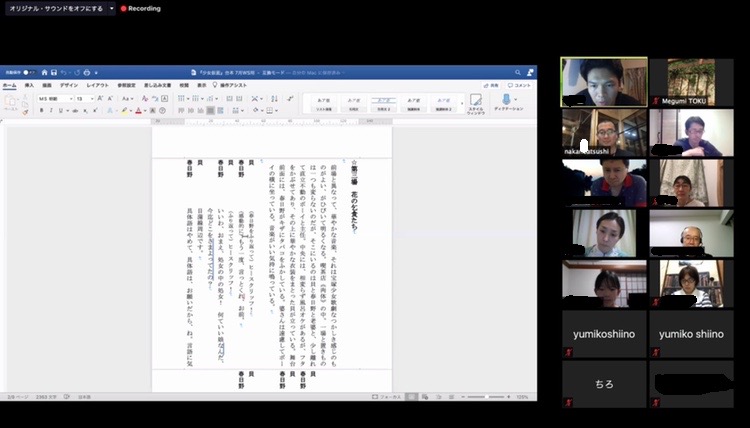This screenshot has height=428, width=750.
Task: Apply Italic formatting in the ribbon
Action: point(50,110)
